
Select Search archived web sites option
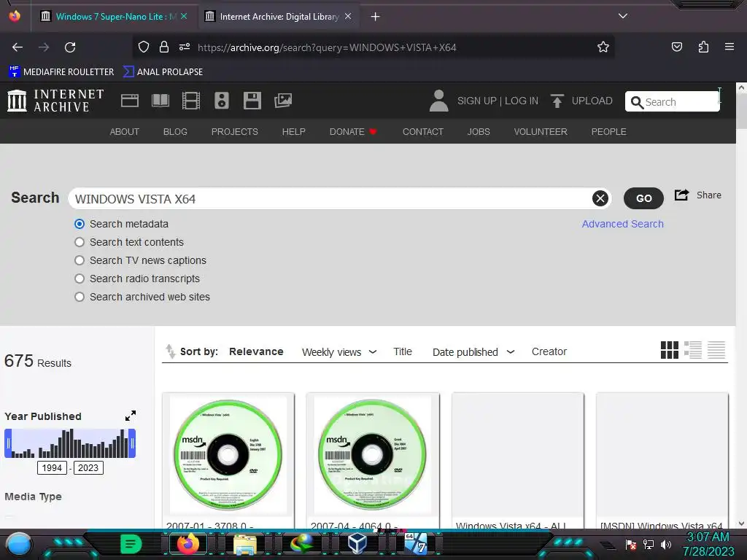pos(80,297)
